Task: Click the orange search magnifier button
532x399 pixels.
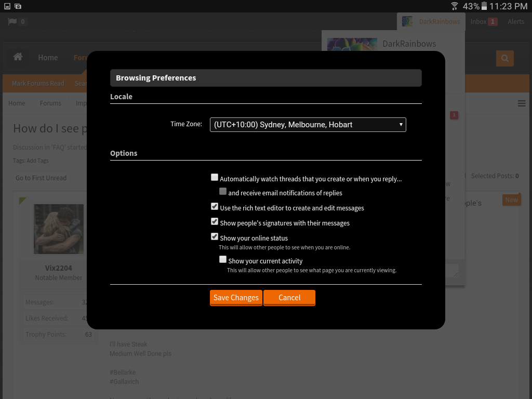Action: click(x=504, y=58)
